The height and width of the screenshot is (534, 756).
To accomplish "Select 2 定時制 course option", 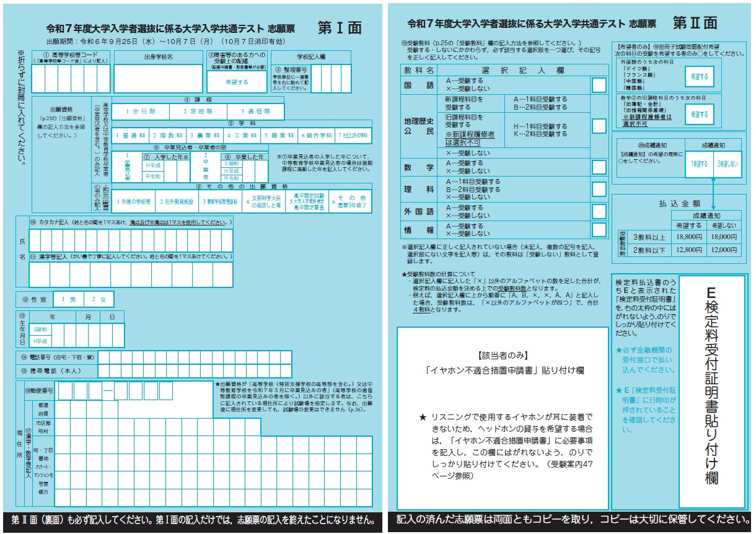I will pyautogui.click(x=198, y=112).
